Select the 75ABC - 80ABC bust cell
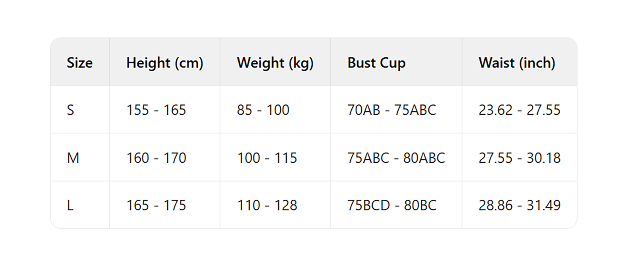644x255 pixels. point(396,157)
